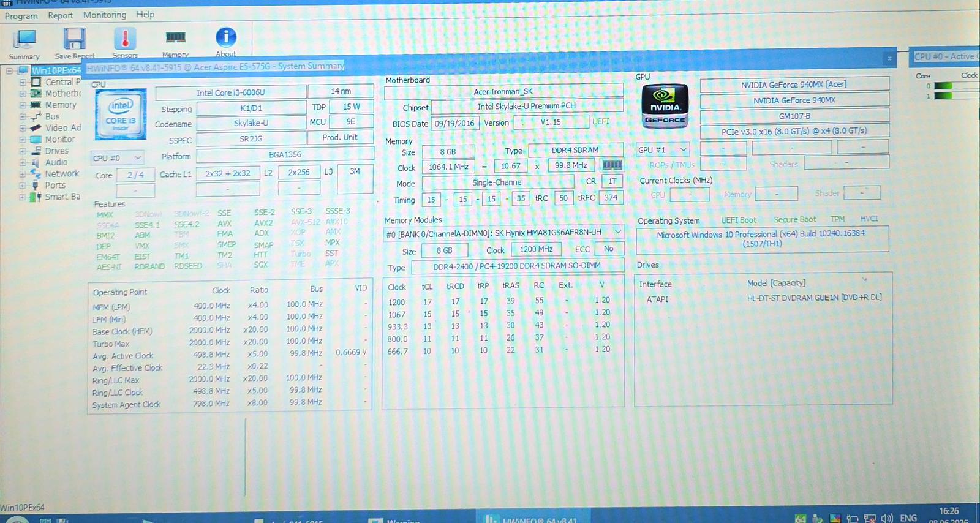The width and height of the screenshot is (980, 523).
Task: Select the Central Processor tree icon
Action: (x=36, y=82)
